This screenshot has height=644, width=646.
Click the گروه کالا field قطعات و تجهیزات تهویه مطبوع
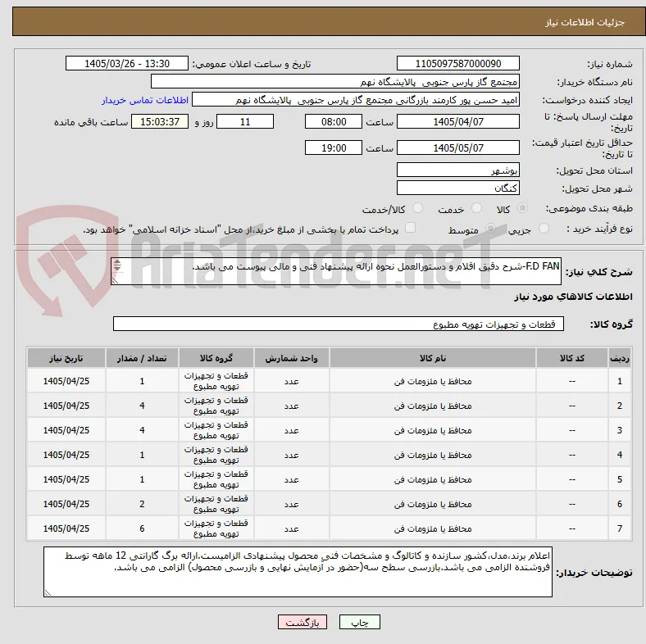click(x=339, y=324)
